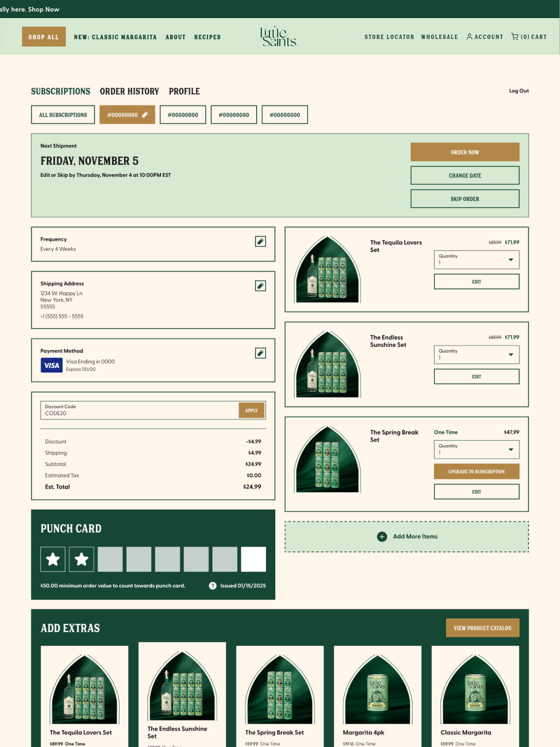Switch to the Order History tab
Viewport: 560px width, 747px height.
[129, 92]
